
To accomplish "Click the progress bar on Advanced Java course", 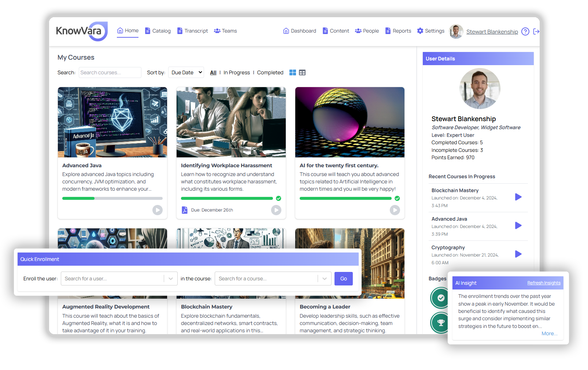I will [112, 198].
